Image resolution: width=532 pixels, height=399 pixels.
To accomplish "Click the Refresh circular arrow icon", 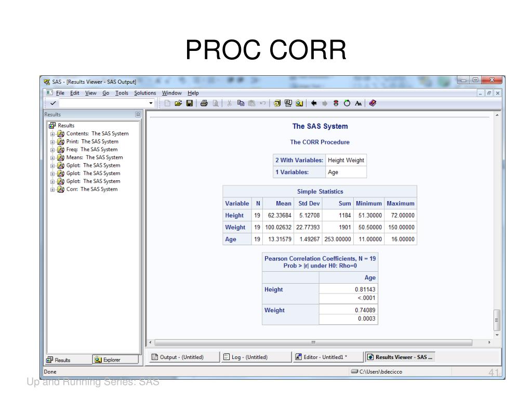I will pos(347,103).
